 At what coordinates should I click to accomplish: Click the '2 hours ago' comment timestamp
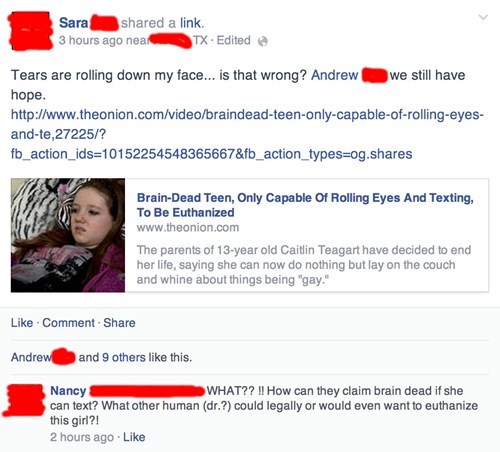pyautogui.click(x=82, y=437)
